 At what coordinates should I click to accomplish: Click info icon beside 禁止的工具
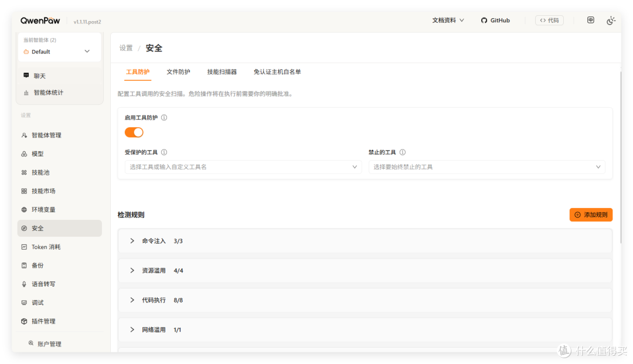[x=403, y=152]
